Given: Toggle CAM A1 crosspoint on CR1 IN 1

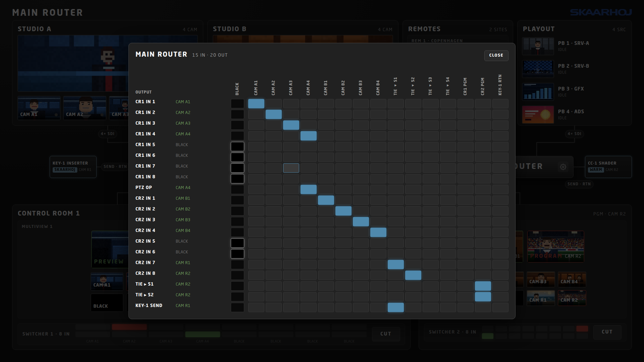Looking at the screenshot, I should (256, 104).
